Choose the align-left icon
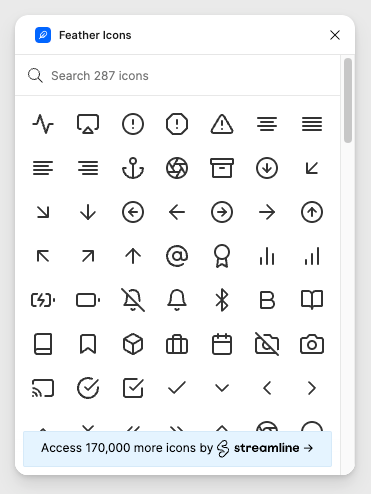Image resolution: width=371 pixels, height=494 pixels. click(x=43, y=168)
